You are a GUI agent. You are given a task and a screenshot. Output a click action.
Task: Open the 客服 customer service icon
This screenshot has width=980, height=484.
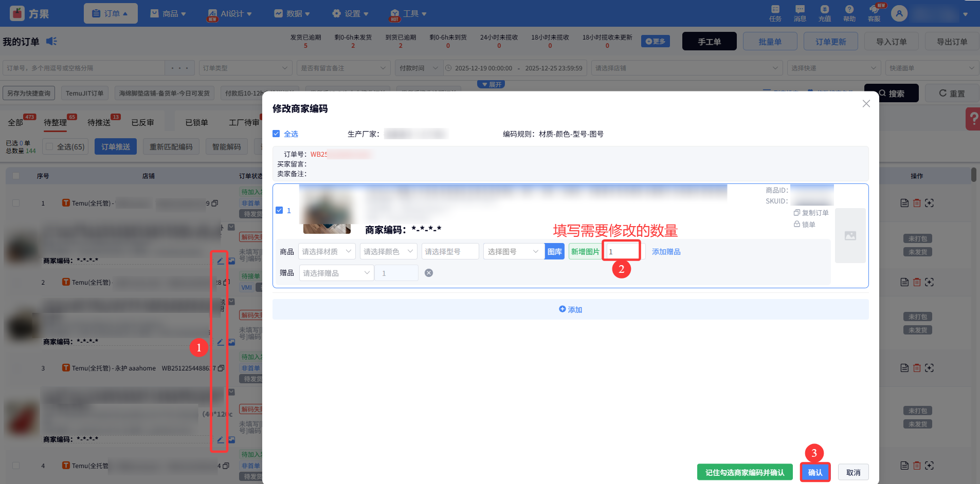874,13
